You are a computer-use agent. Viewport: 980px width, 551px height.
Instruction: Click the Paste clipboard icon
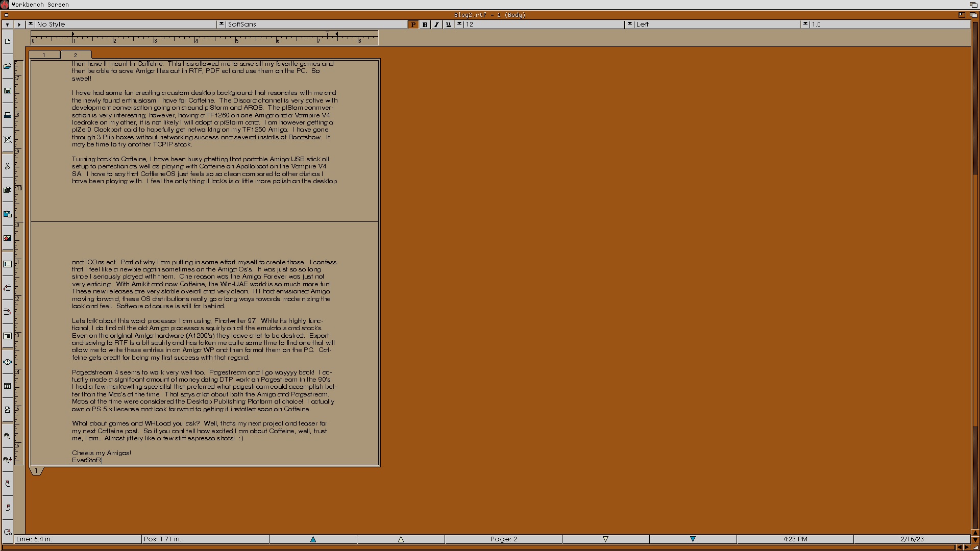(x=8, y=214)
